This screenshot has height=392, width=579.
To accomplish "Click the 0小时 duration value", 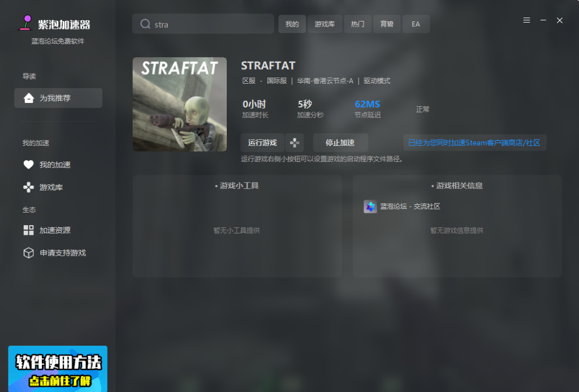I will pyautogui.click(x=254, y=104).
